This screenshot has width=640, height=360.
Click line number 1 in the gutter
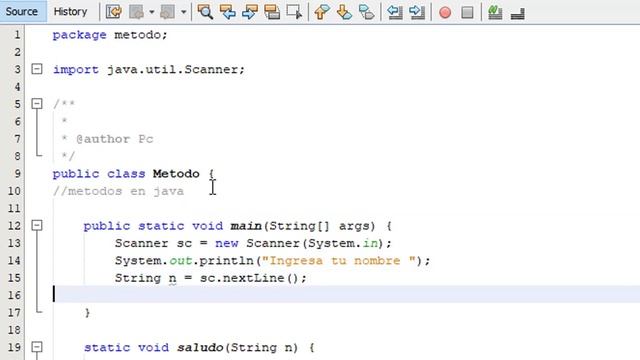pyautogui.click(x=17, y=35)
